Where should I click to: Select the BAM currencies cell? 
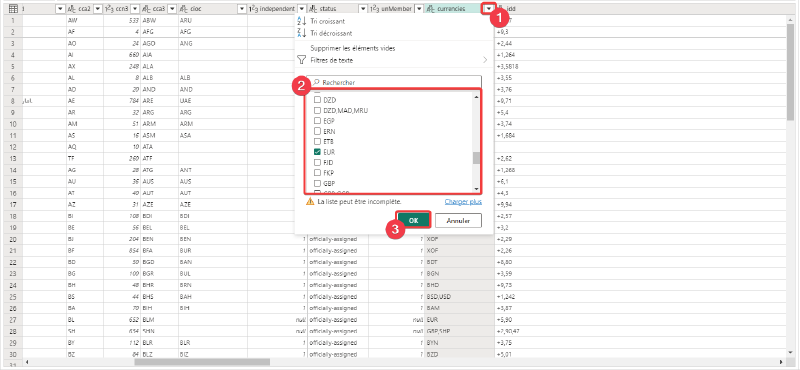click(x=459, y=308)
